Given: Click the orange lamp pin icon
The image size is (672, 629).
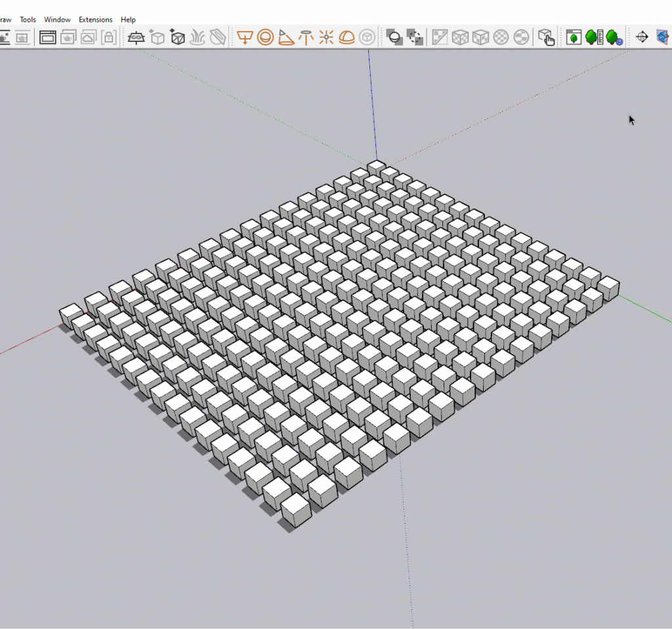Looking at the screenshot, I should tap(306, 37).
